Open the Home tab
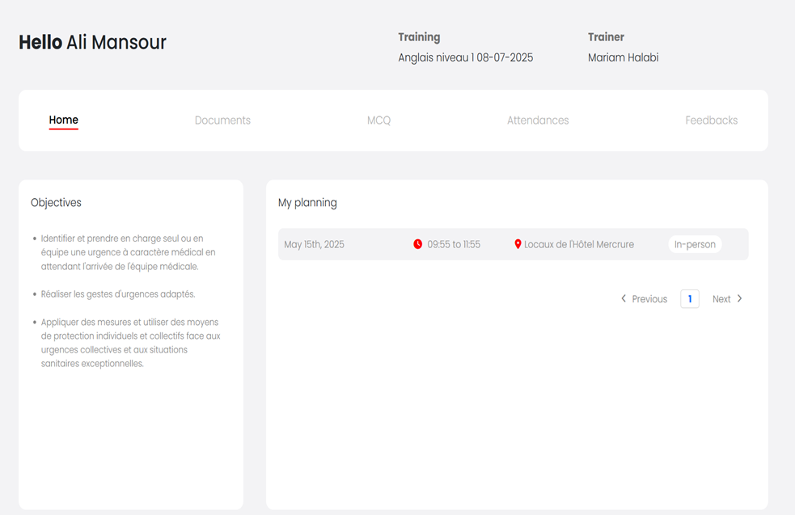812x515 pixels. 63,120
